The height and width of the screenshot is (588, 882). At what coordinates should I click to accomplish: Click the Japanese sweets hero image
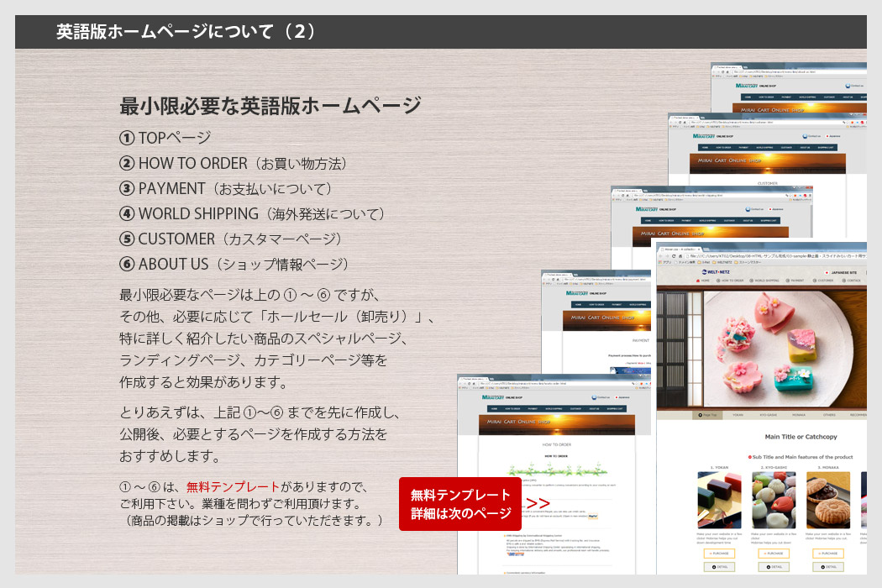(x=762, y=347)
